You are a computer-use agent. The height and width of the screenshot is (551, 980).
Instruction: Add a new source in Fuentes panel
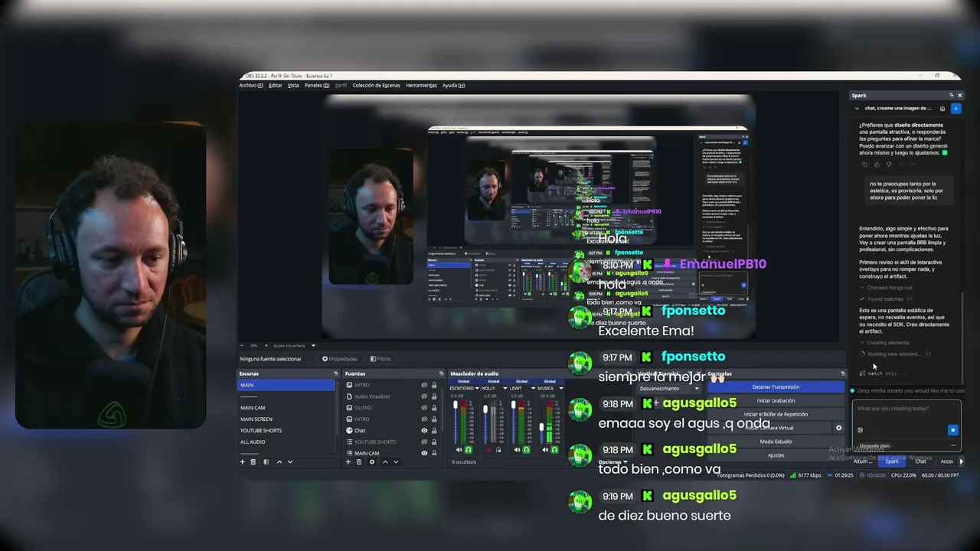coord(348,461)
